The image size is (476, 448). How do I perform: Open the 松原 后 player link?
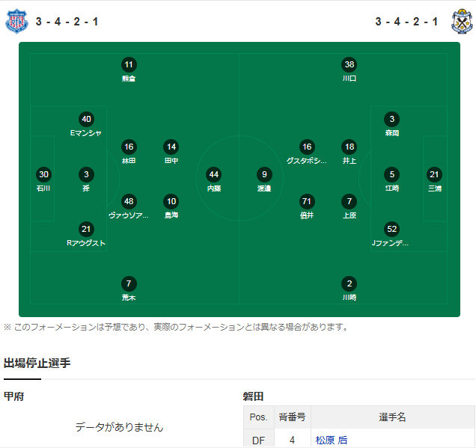pos(331,441)
